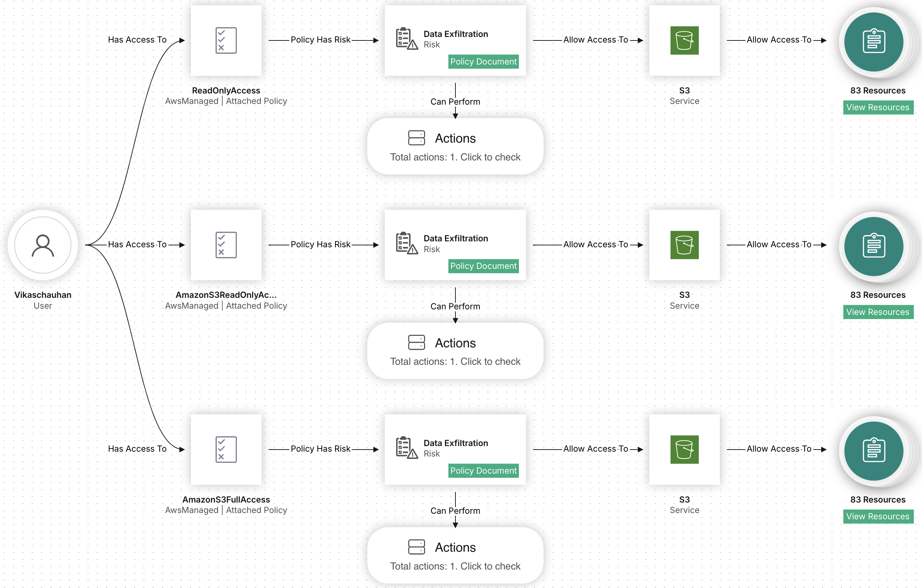Click the Data Exfiltration risk icon for ReadOnlyAccess
922x588 pixels.
click(x=406, y=39)
